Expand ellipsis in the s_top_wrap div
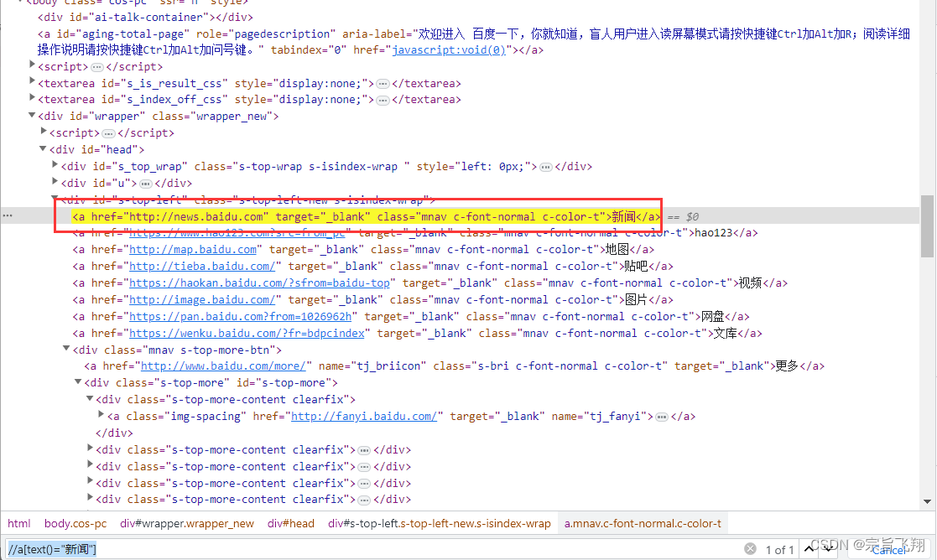Viewport: 937px width, 560px height. (545, 167)
